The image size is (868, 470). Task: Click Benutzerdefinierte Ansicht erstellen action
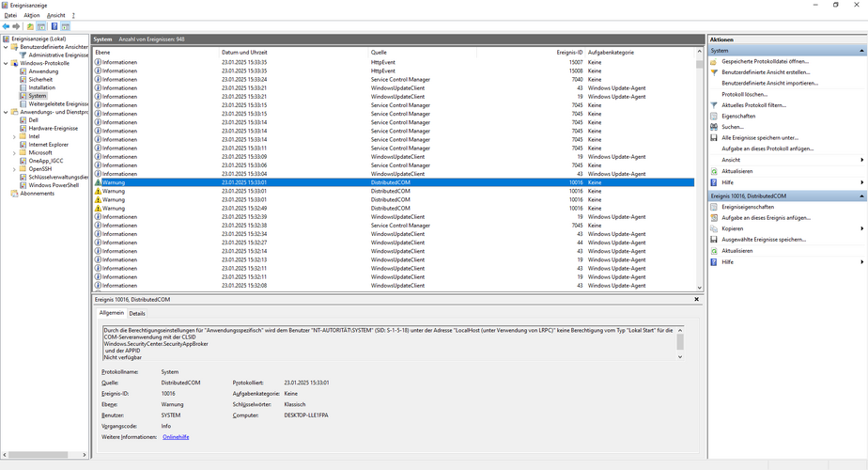tap(766, 72)
